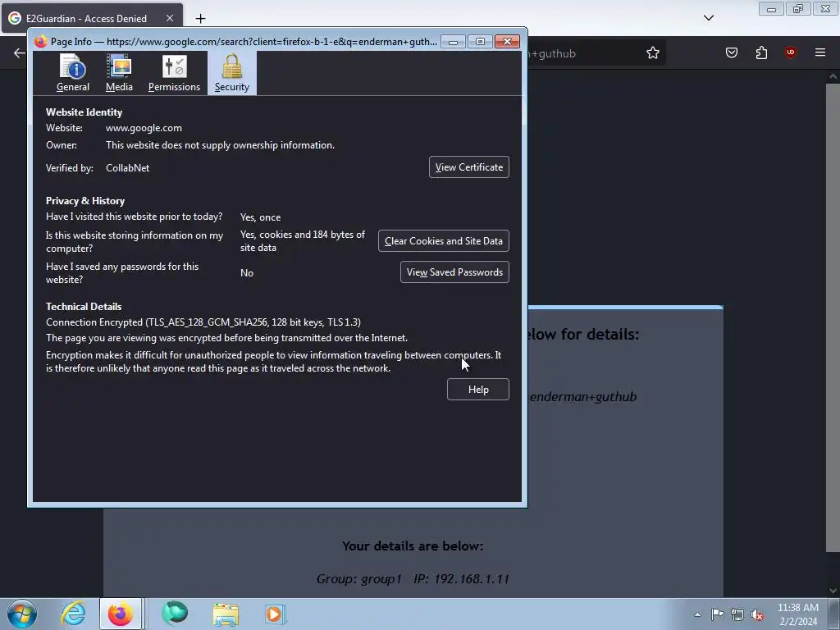
Task: Select the E2Guardian - Access Denied browser tab
Action: tap(92, 18)
